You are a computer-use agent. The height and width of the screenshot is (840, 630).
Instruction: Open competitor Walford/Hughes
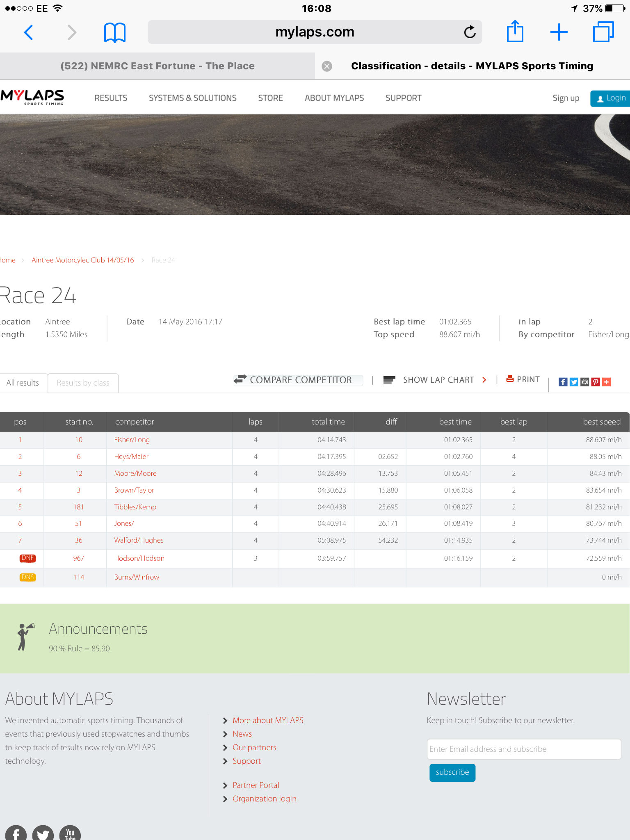139,540
